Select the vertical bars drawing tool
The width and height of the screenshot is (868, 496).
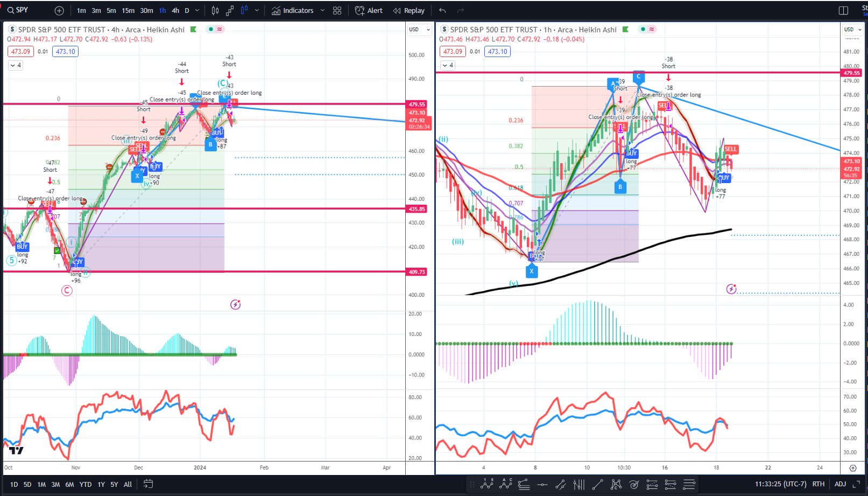coord(579,485)
